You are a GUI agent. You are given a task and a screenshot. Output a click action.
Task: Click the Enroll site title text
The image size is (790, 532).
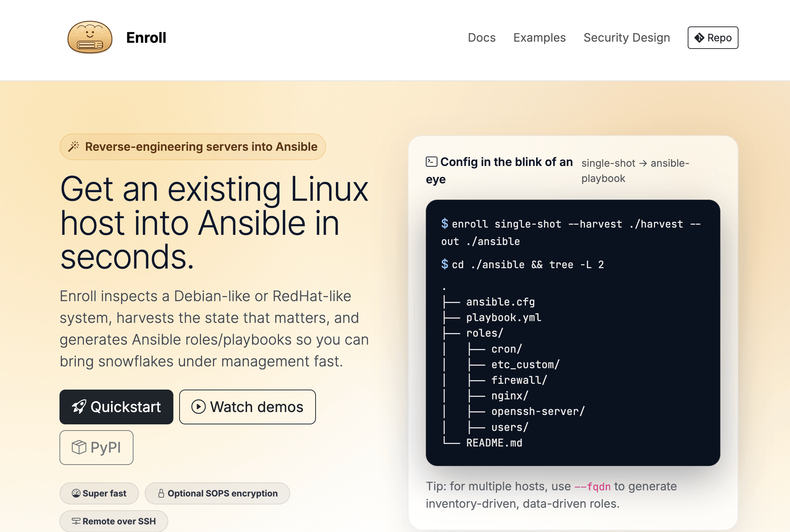(146, 38)
